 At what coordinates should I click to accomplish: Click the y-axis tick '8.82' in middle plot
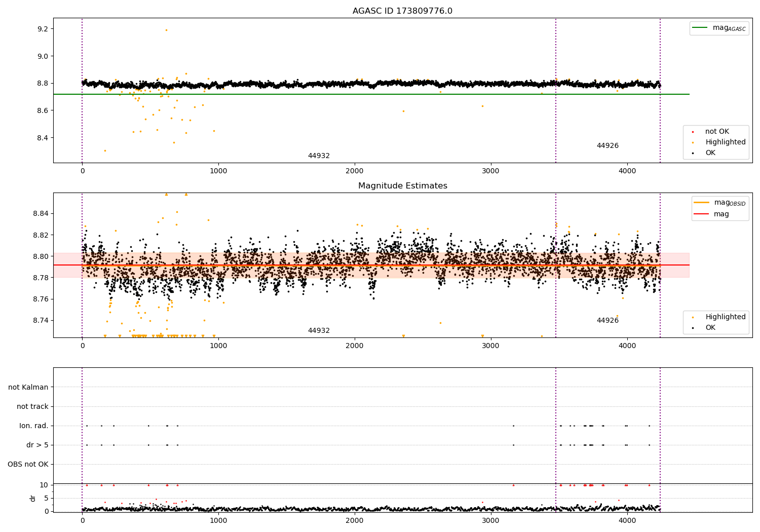41,235
